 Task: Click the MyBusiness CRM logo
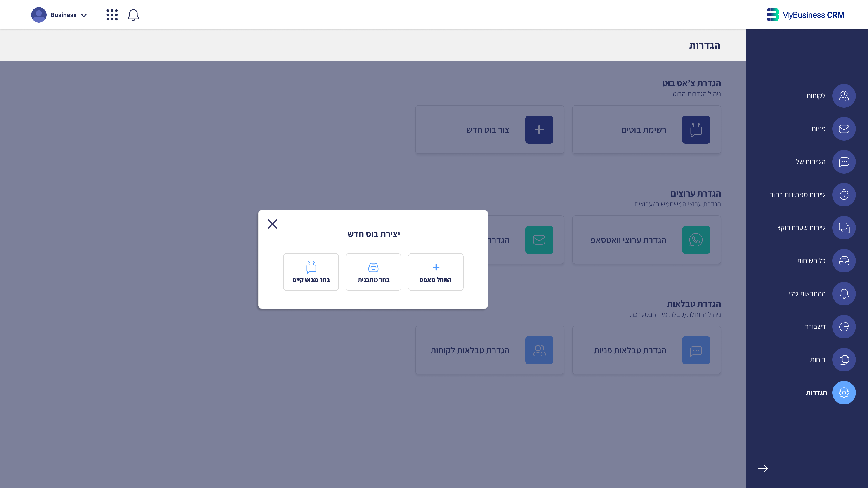[805, 15]
